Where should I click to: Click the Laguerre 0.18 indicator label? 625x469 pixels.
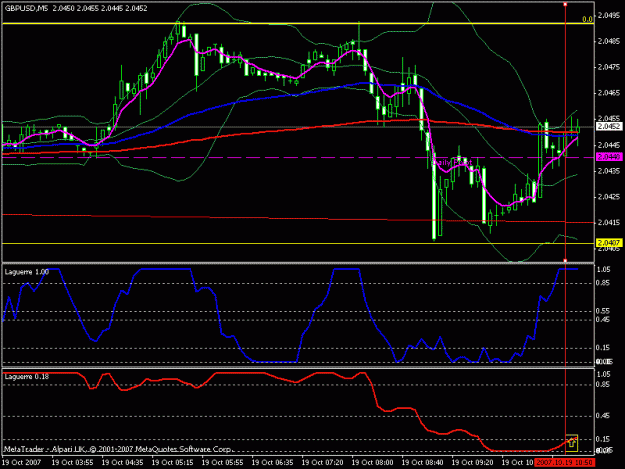pyautogui.click(x=27, y=377)
